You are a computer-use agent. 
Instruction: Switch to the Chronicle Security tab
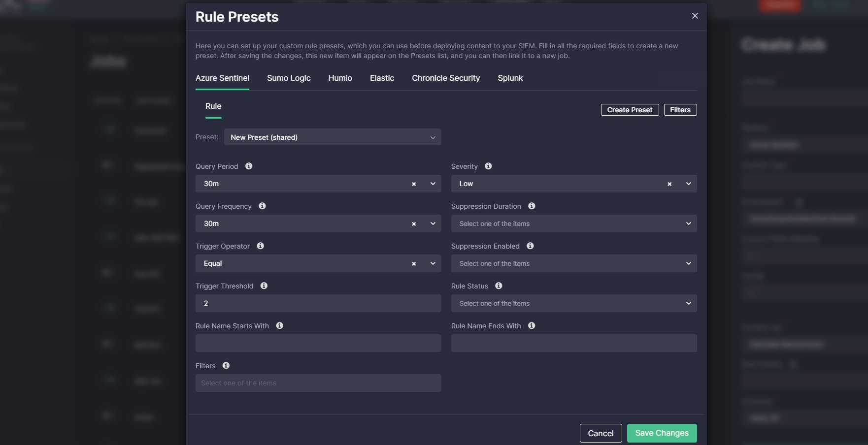[x=446, y=78]
